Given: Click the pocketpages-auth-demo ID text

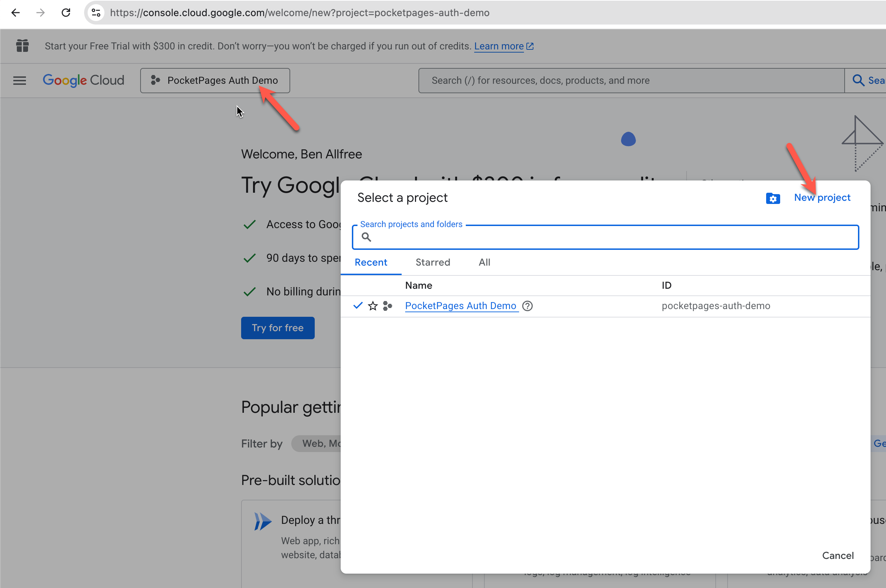Looking at the screenshot, I should [x=715, y=306].
